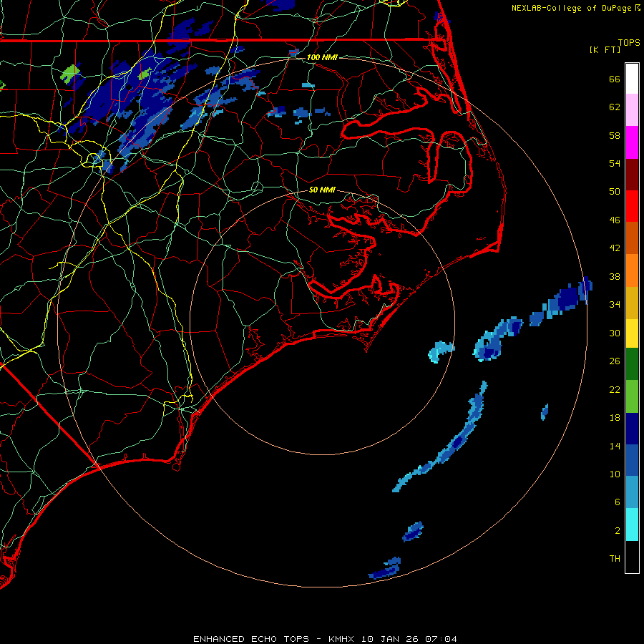The height and width of the screenshot is (644, 644).
Task: Click the '30' legend scale value
Action: pyautogui.click(x=615, y=333)
